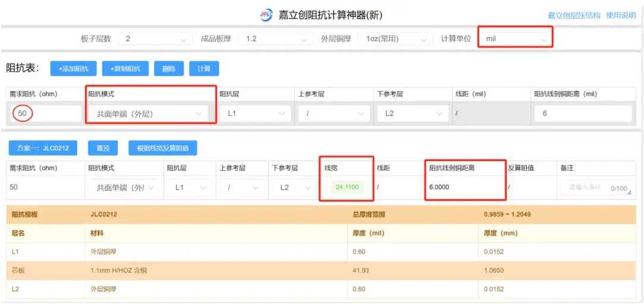Open the 上参考层 dropdown in the top table
644x307 pixels.
pyautogui.click(x=334, y=114)
